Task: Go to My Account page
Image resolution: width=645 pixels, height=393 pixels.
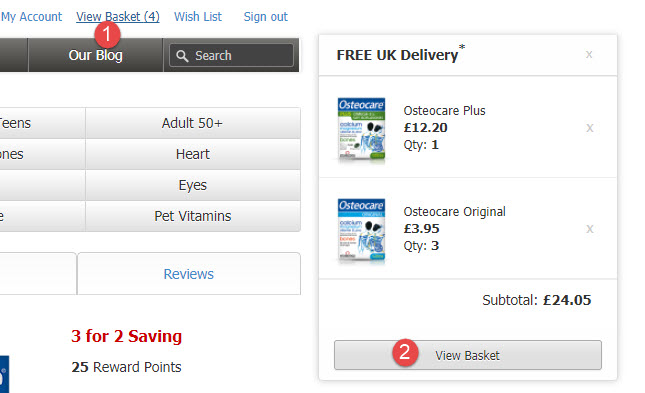Action: click(31, 17)
